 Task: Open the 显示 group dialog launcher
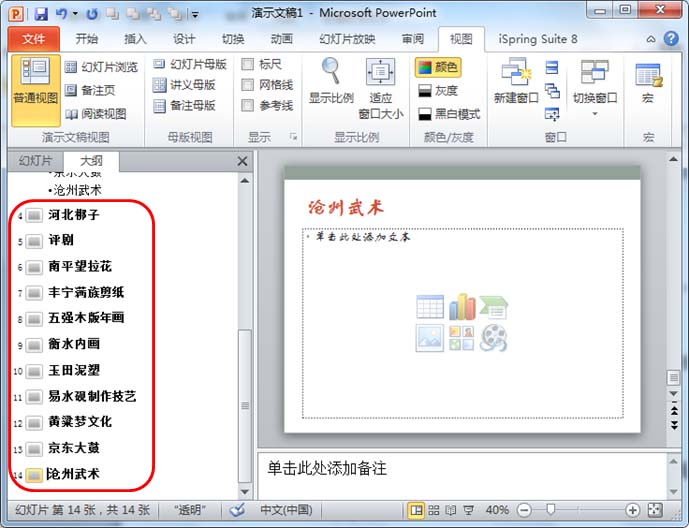[x=294, y=137]
